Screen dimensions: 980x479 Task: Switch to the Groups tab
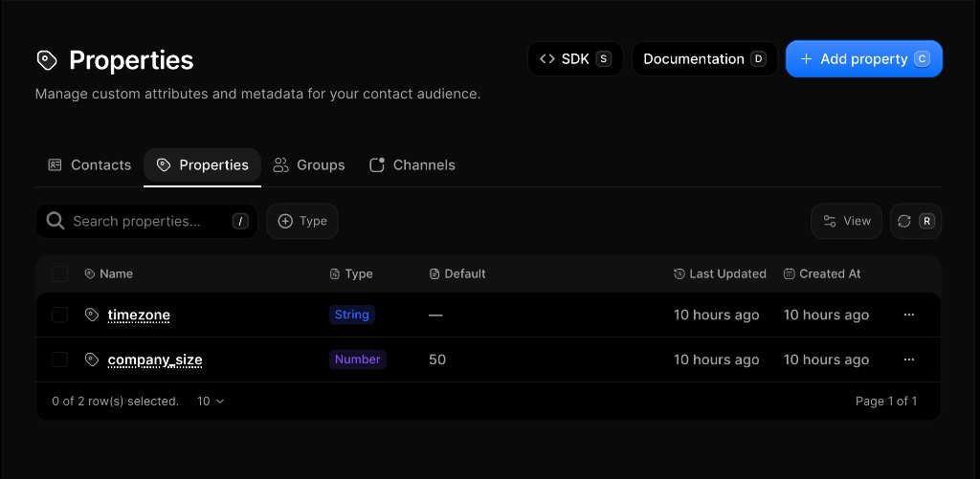coord(309,164)
